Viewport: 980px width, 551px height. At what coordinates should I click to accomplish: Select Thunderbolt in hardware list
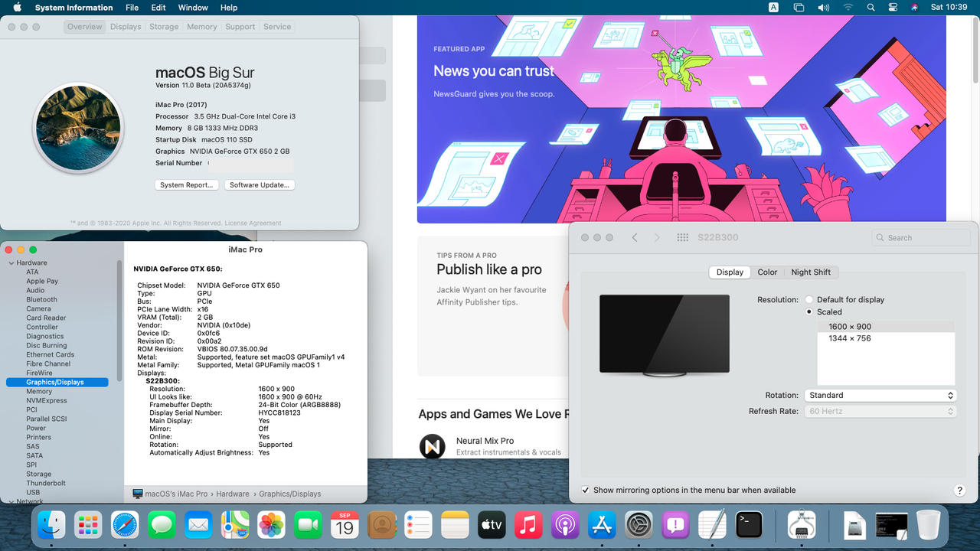46,483
